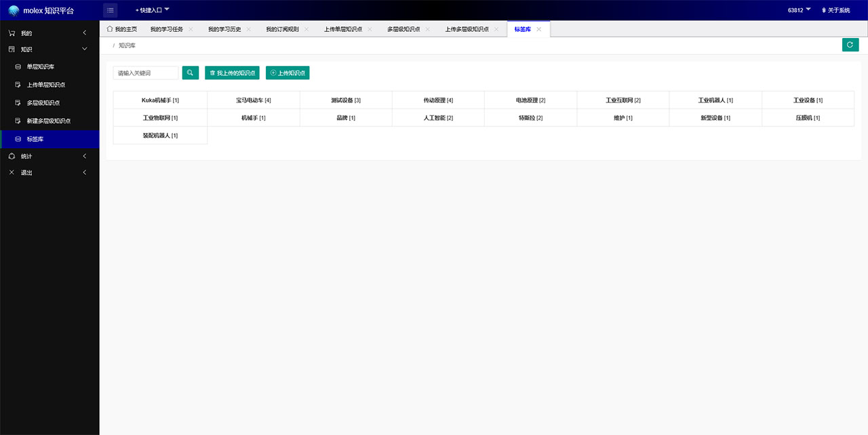868x435 pixels.
Task: Click the 上传知识点 button
Action: [288, 73]
